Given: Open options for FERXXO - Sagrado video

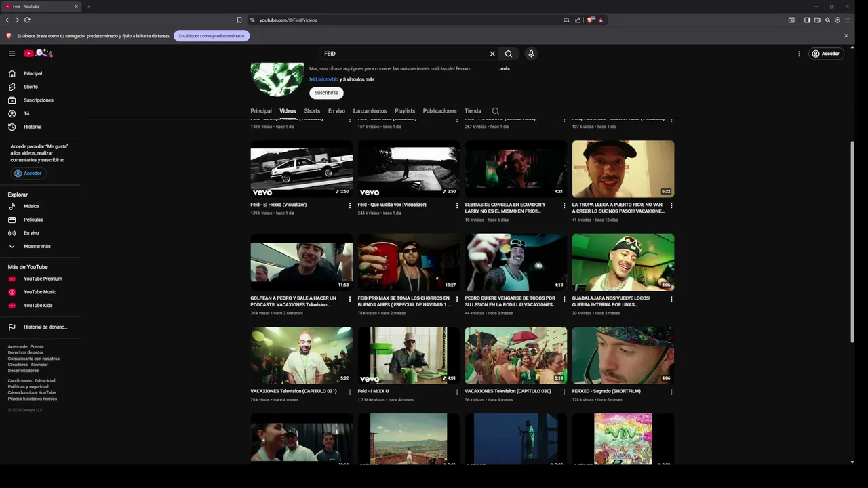Looking at the screenshot, I should coord(671,392).
